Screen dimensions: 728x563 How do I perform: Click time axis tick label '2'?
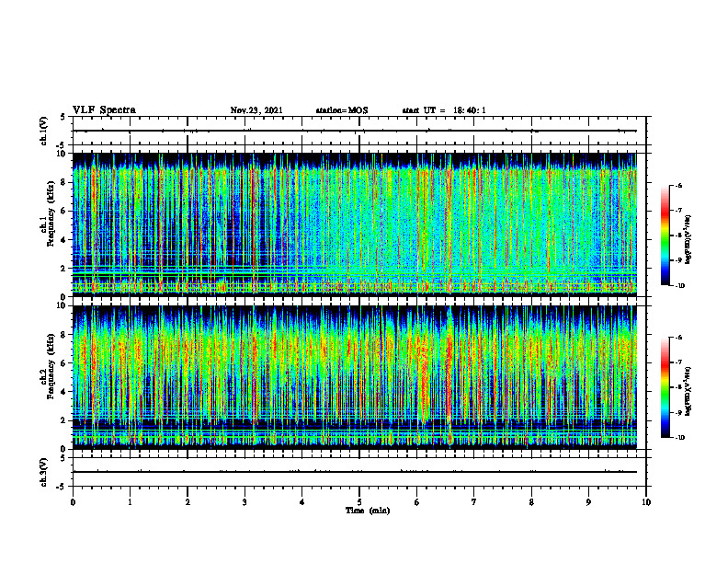click(188, 502)
